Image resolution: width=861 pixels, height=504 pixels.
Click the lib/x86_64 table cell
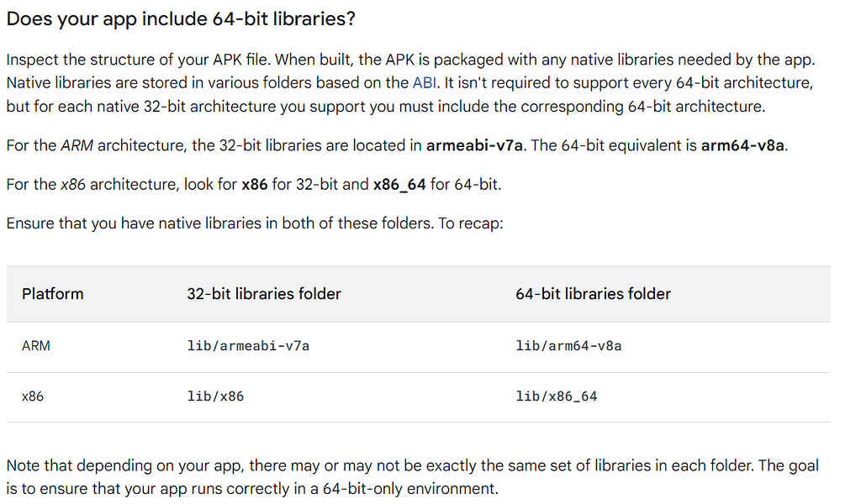[556, 396]
